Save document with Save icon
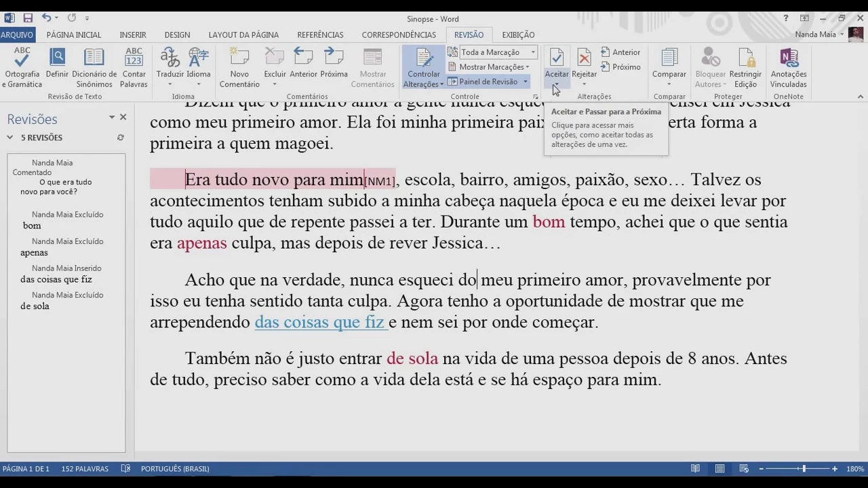Viewport: 868px width, 488px height. point(28,18)
